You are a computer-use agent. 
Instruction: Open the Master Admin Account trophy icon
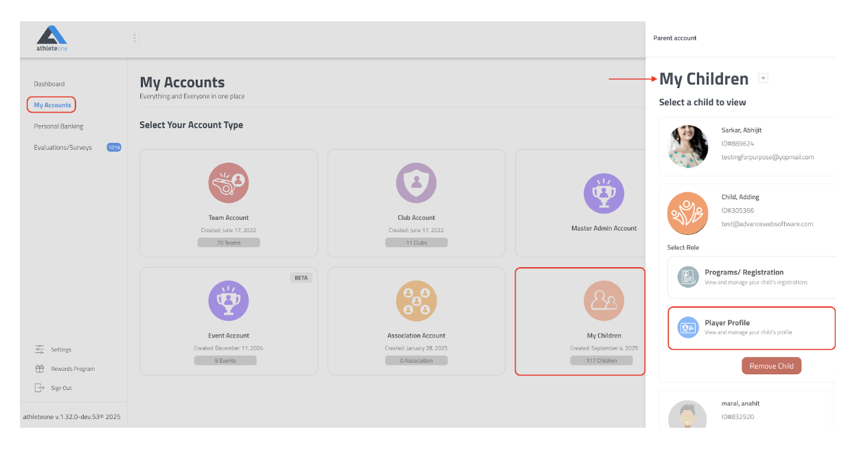604,193
